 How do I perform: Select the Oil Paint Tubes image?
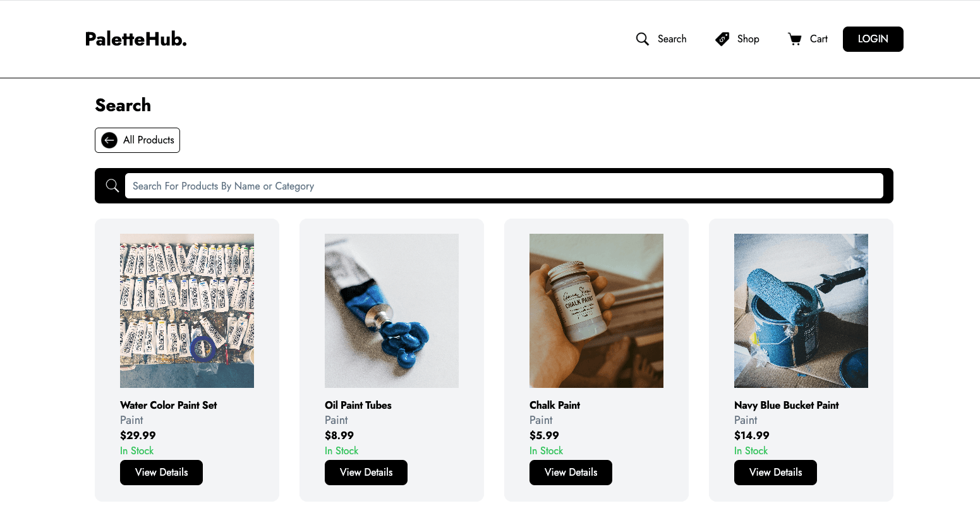[x=392, y=311]
